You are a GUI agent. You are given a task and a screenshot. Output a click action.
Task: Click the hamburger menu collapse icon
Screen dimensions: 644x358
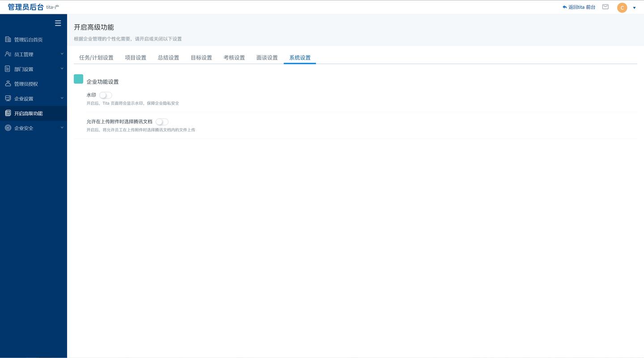coord(58,23)
